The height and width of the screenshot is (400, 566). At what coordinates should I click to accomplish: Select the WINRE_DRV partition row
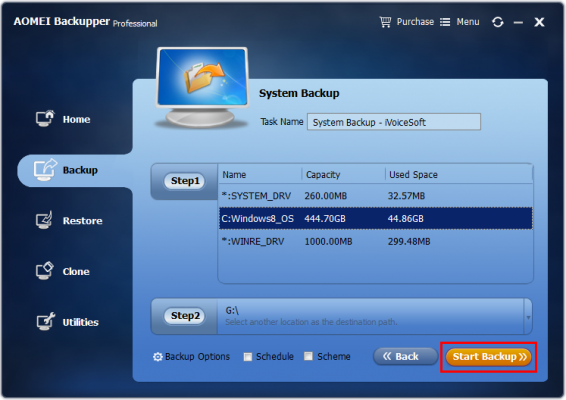(x=375, y=241)
